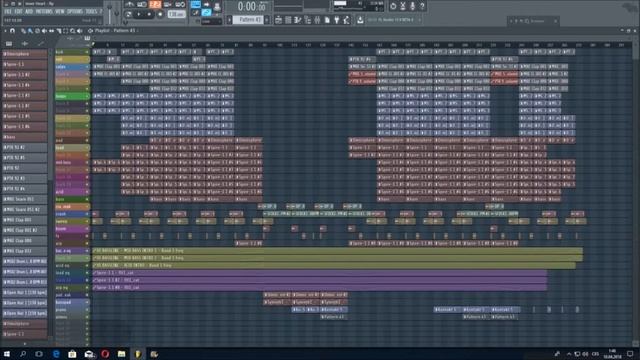This screenshot has width=640, height=360.
Task: Toggle loop recording icon in transport panel
Action: (180, 4)
